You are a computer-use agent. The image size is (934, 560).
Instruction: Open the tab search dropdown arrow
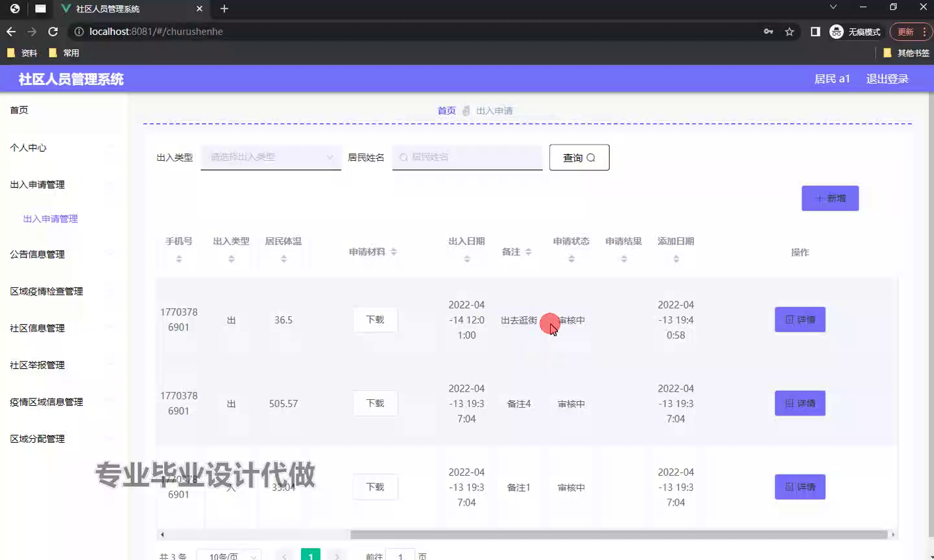[x=833, y=7]
